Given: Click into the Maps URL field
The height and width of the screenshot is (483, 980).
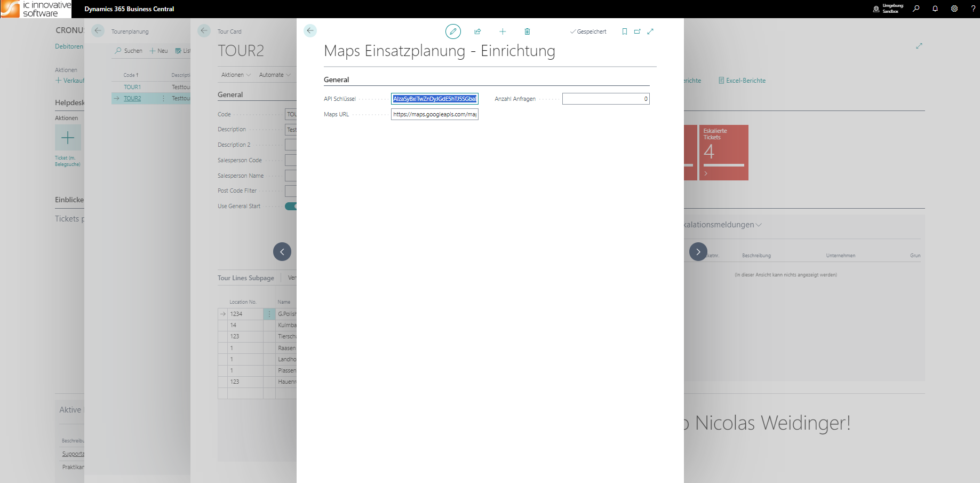Looking at the screenshot, I should 434,114.
